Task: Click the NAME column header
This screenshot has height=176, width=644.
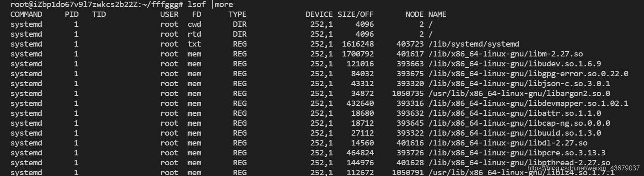Action: point(437,14)
